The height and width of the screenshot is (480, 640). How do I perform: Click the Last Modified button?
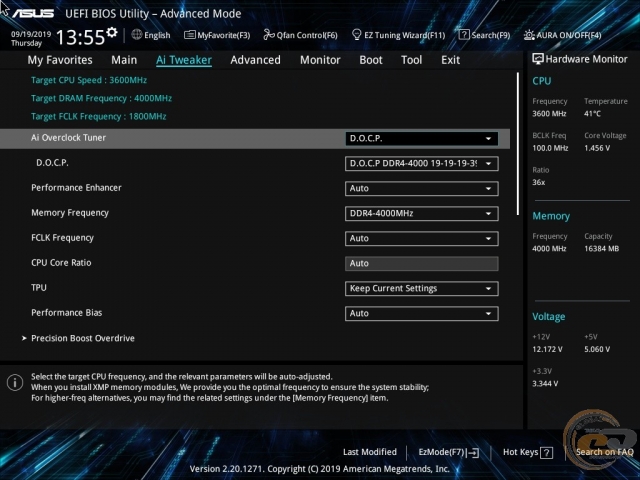click(x=370, y=452)
